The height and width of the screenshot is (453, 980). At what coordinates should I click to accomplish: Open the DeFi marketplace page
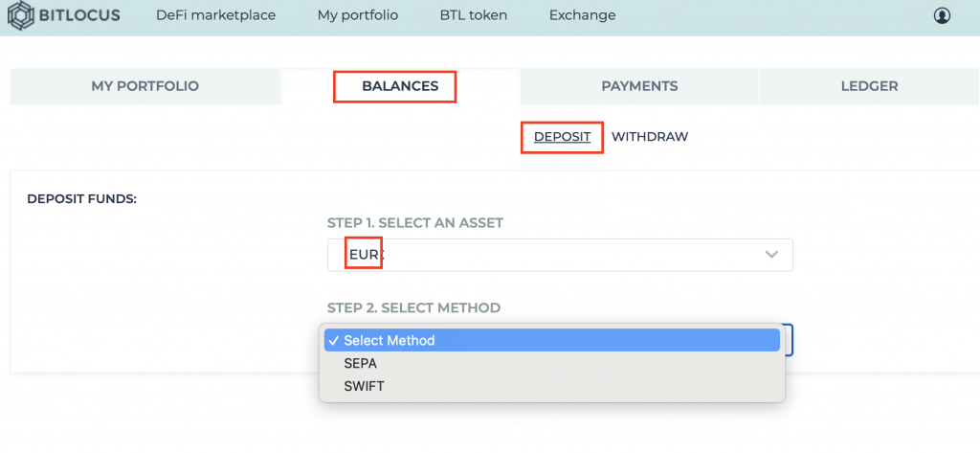pyautogui.click(x=215, y=15)
